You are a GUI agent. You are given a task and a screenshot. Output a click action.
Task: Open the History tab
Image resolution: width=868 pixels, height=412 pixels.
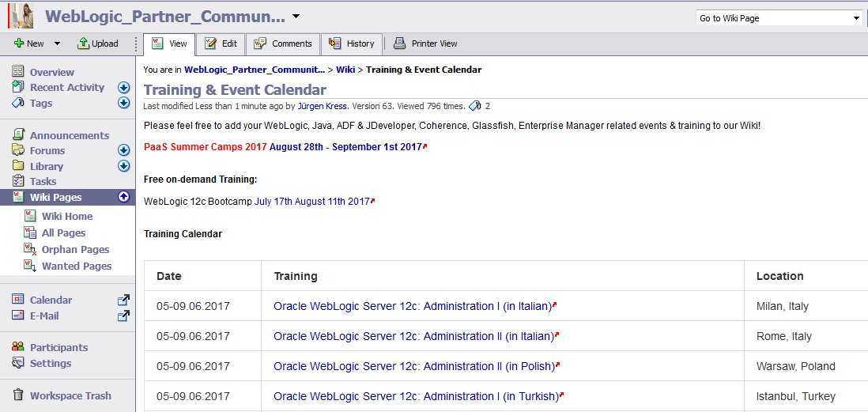(x=352, y=43)
